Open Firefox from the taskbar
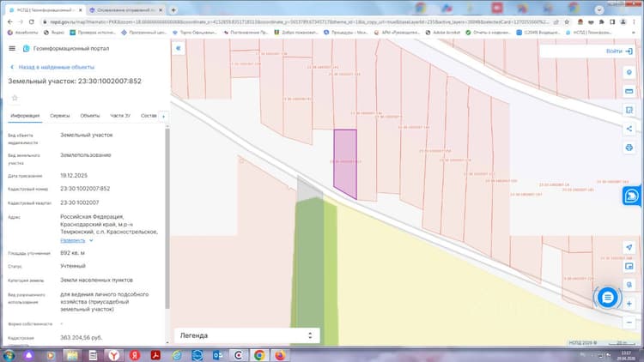This screenshot has width=644, height=362. coord(280,355)
